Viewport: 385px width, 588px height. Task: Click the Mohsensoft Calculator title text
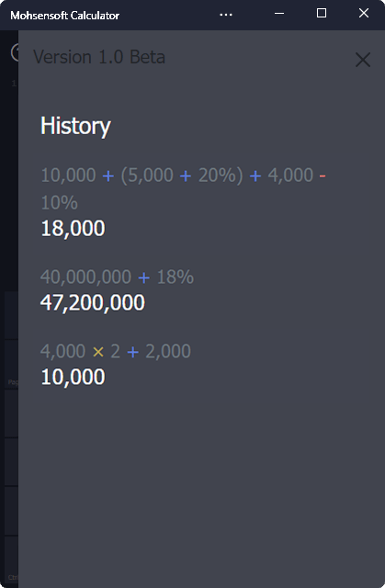[x=64, y=16]
